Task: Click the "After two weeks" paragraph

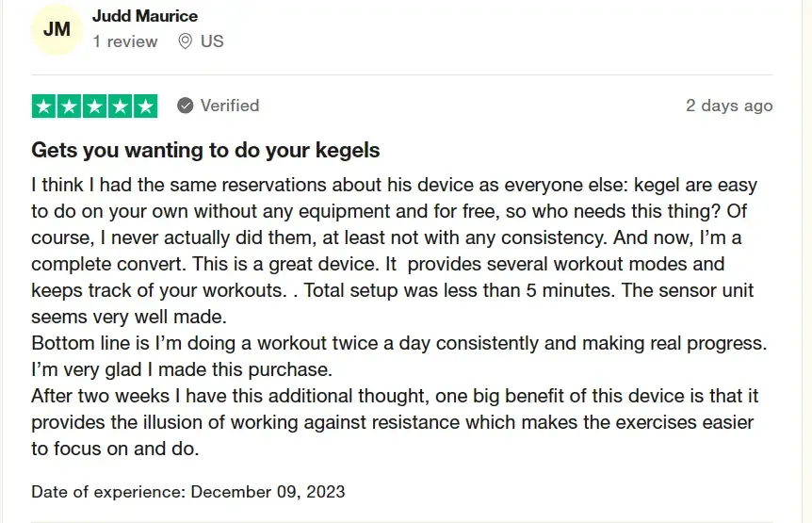Action: [395, 396]
